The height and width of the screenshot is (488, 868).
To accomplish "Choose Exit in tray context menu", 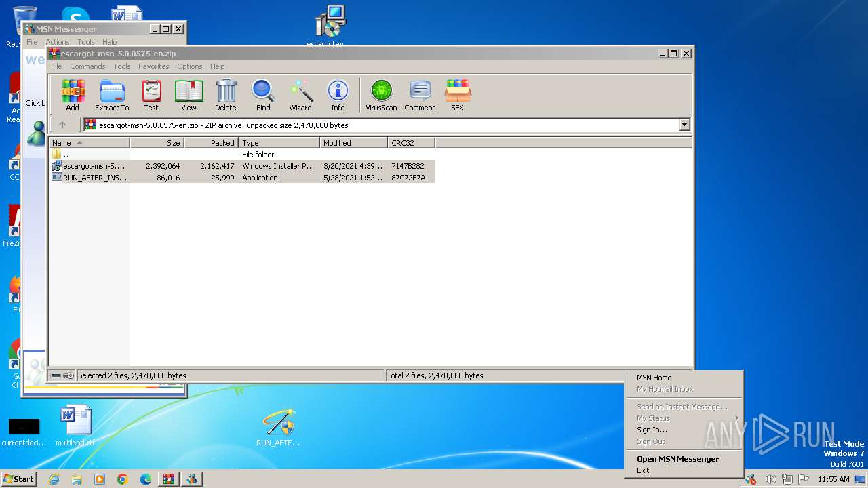I will (x=684, y=470).
